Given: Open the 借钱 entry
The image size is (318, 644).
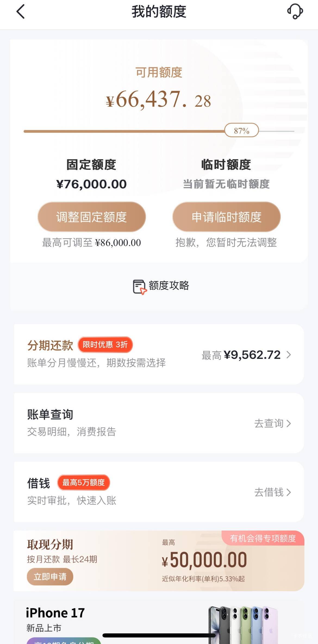Looking at the screenshot, I should tap(39, 483).
